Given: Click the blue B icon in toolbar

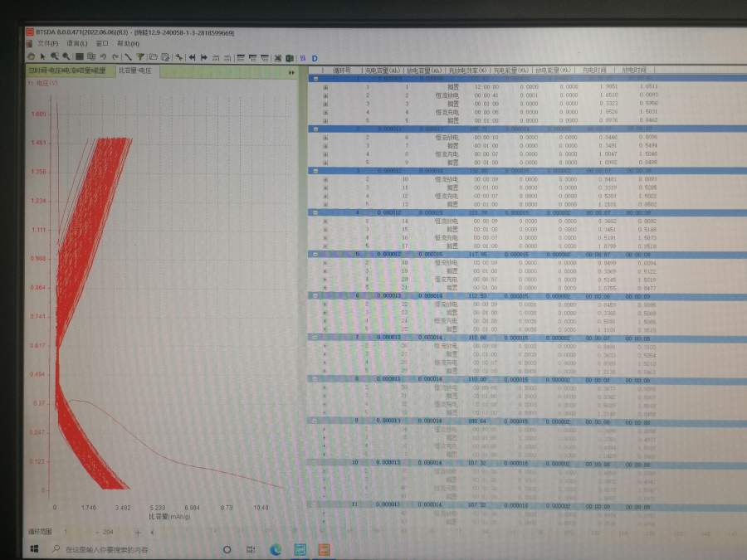Looking at the screenshot, I should click(303, 58).
